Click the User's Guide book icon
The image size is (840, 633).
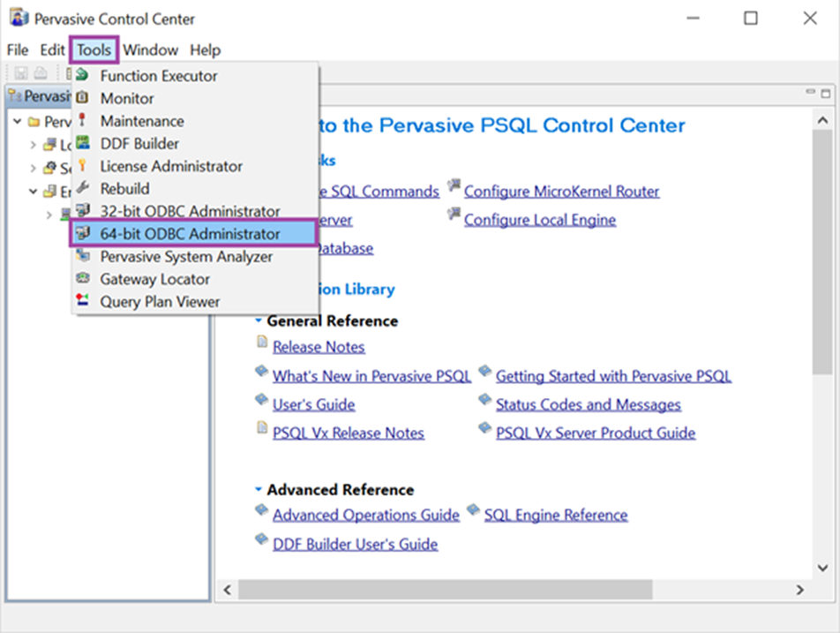pos(261,399)
